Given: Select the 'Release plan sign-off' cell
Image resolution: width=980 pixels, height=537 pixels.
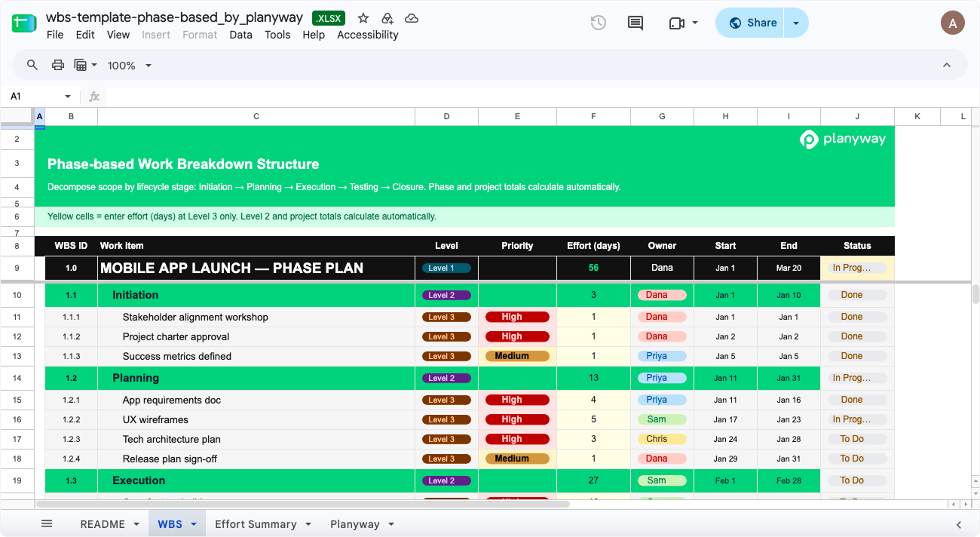Looking at the screenshot, I should coord(256,459).
